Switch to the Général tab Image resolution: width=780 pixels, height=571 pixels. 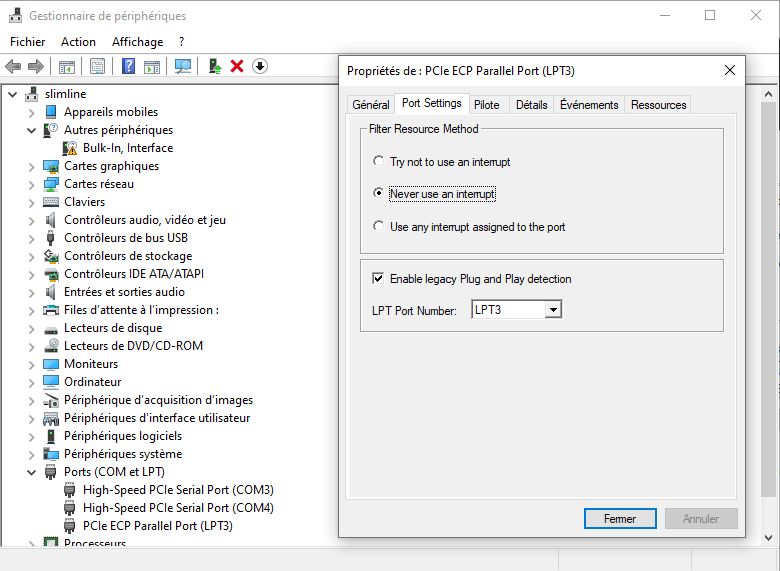point(371,105)
